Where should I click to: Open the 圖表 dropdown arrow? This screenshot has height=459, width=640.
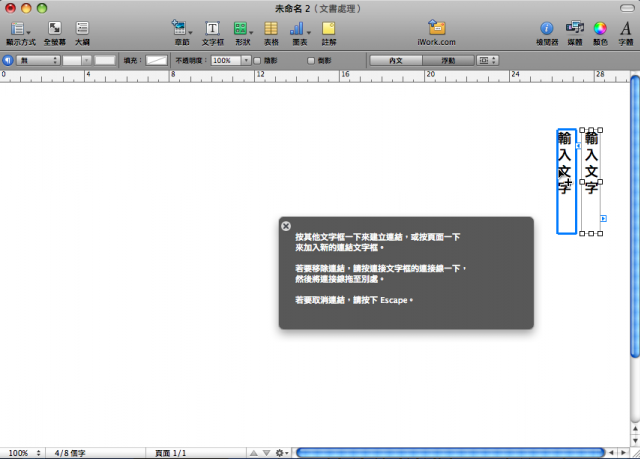(x=309, y=33)
